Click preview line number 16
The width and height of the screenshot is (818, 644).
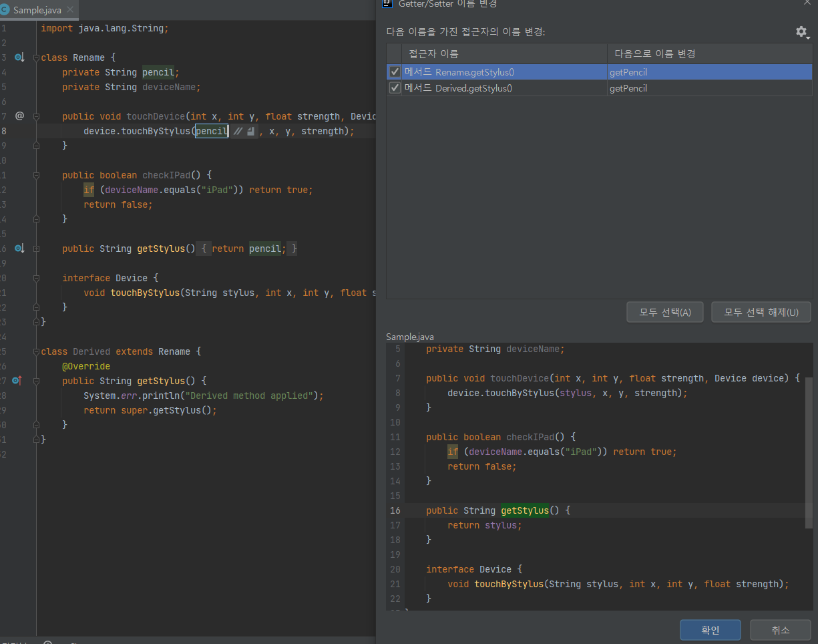coord(395,510)
